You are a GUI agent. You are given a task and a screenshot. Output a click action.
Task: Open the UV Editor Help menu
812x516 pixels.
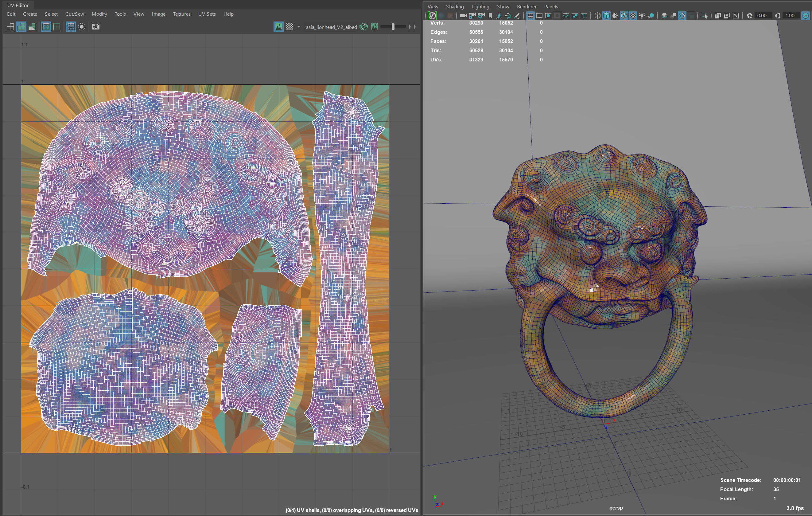click(228, 14)
